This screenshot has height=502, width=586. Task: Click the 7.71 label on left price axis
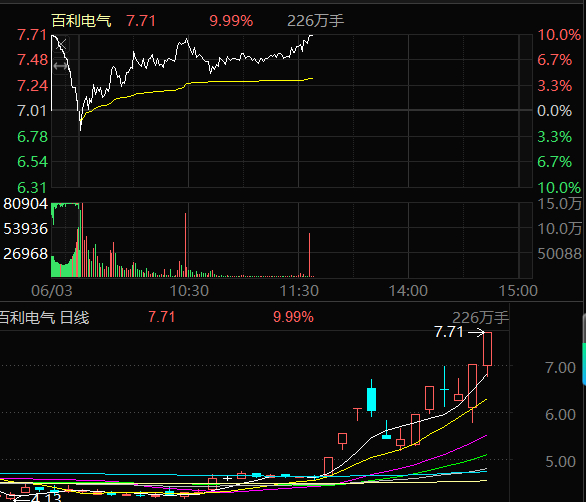point(32,35)
